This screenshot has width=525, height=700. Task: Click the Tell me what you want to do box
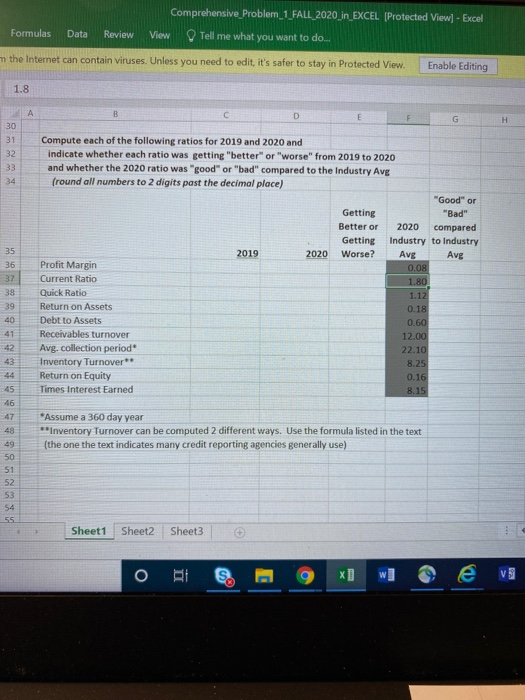click(x=260, y=37)
